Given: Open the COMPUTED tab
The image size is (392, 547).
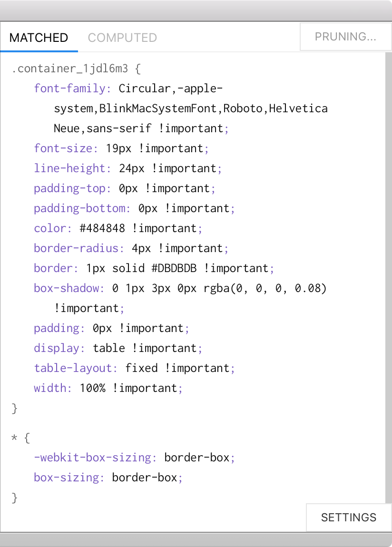Looking at the screenshot, I should coord(122,37).
